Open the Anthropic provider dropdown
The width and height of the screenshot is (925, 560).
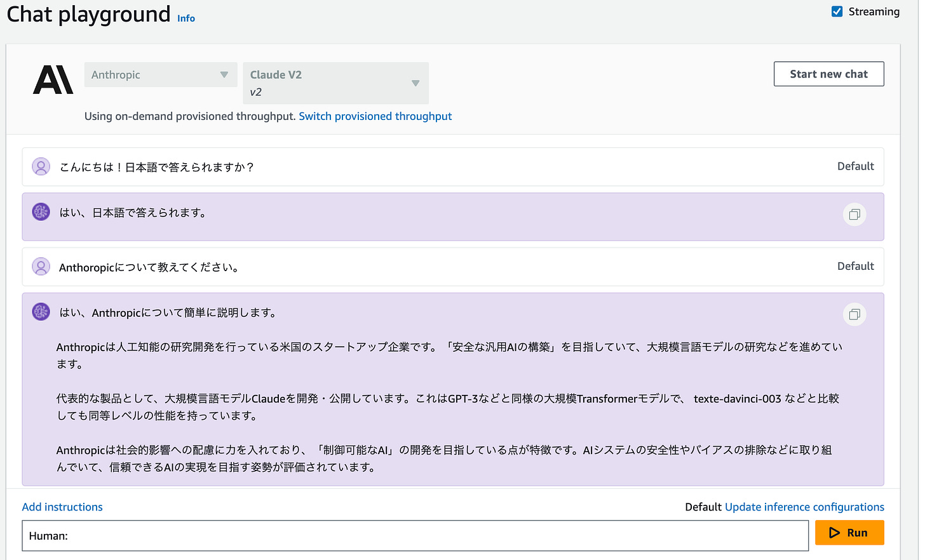tap(161, 75)
